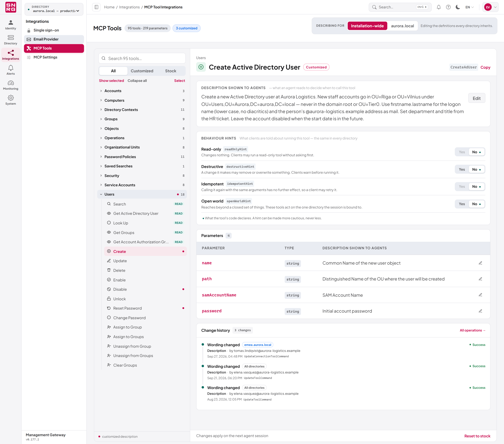The image size is (504, 444).
Task: Click the green plus icon beside tool title
Action: [201, 67]
